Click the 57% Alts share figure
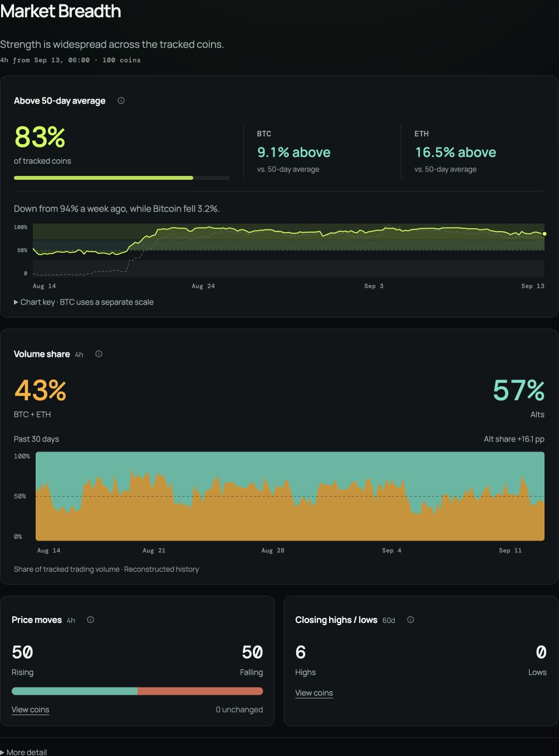This screenshot has width=559, height=756. click(519, 390)
